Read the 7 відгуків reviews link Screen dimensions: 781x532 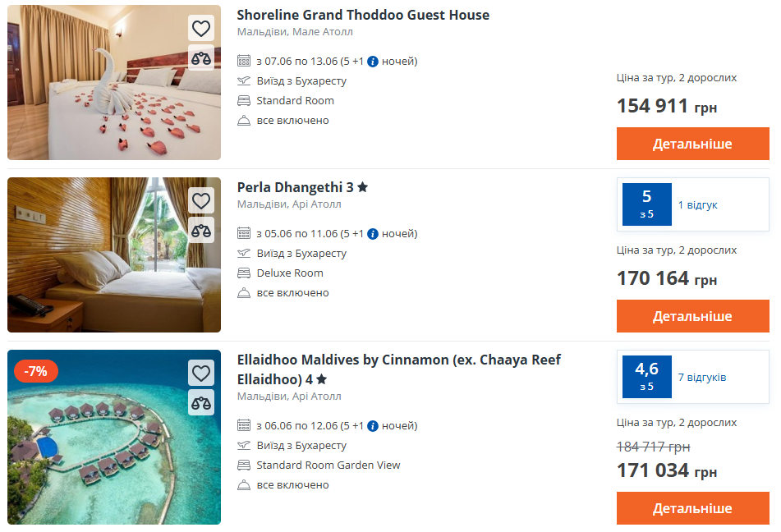pyautogui.click(x=701, y=378)
